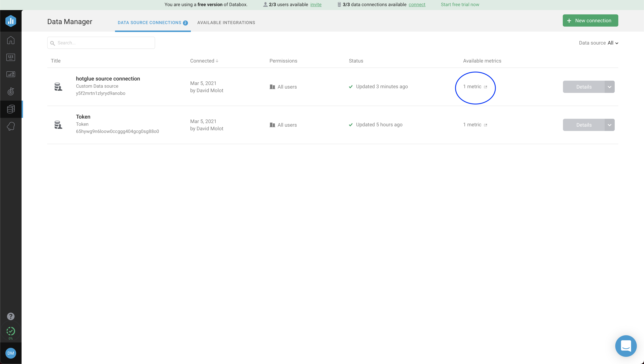Sort by Connected column
Viewport: 644px width, 364px height.
(204, 61)
